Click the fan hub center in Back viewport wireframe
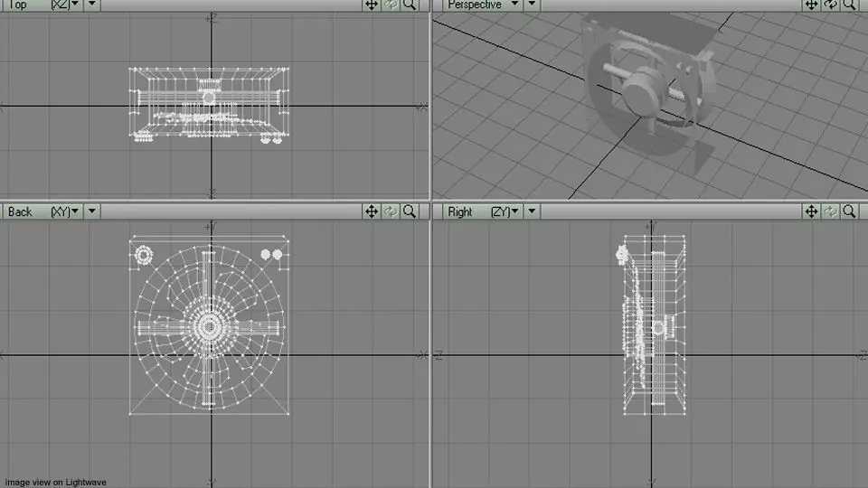Viewport: 868px width, 488px height. (209, 327)
